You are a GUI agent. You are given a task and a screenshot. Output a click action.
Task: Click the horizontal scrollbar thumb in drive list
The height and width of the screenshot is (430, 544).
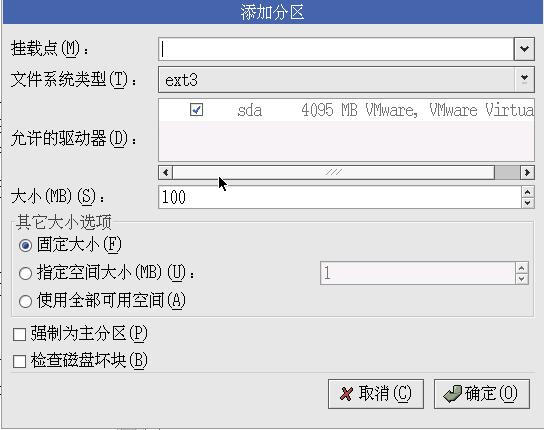pos(333,172)
